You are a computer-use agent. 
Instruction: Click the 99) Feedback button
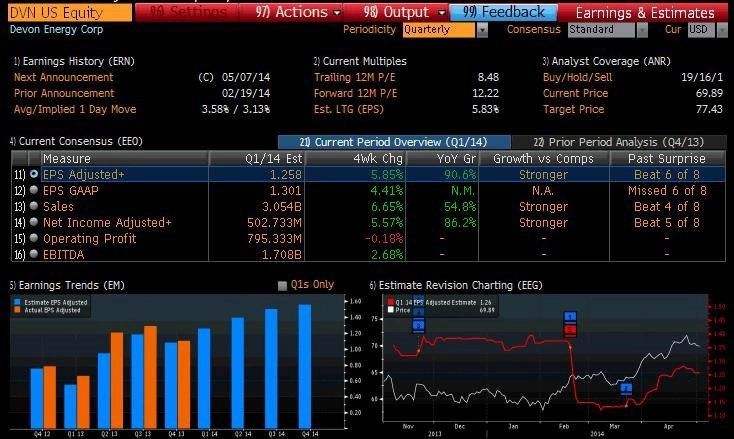504,12
